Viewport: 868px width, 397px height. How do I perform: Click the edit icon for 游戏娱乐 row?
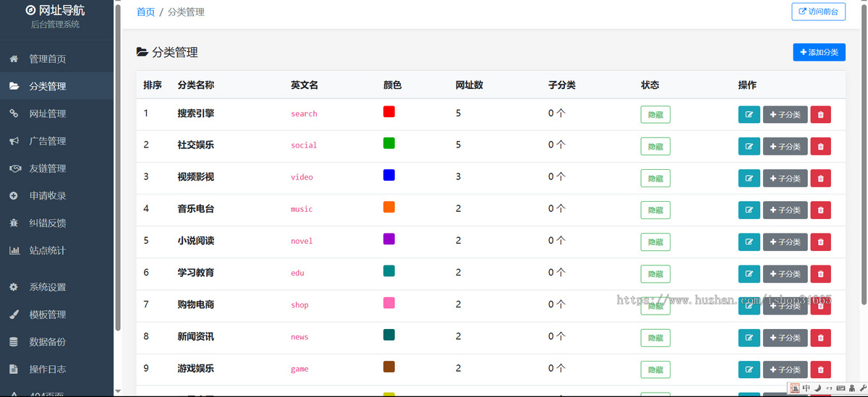point(749,369)
